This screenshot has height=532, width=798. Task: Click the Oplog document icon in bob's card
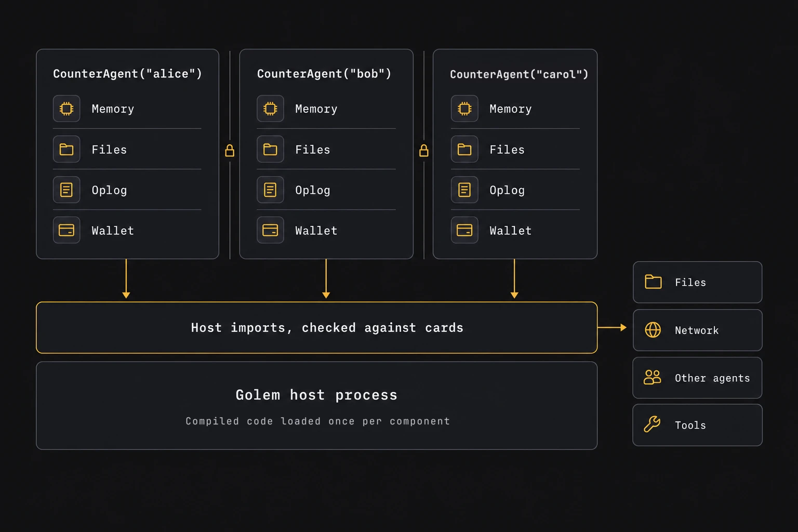[x=270, y=190]
